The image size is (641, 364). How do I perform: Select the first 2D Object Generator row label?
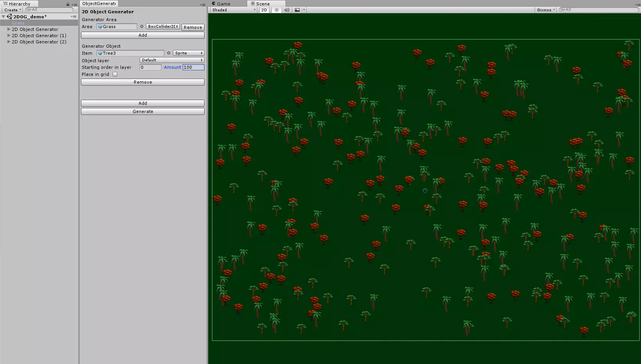point(35,29)
